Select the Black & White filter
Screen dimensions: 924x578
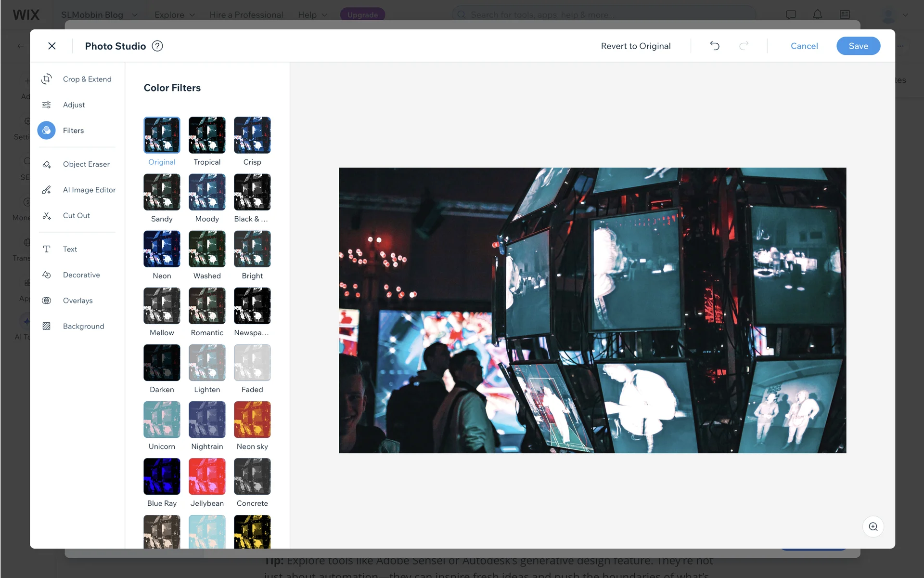click(x=252, y=192)
